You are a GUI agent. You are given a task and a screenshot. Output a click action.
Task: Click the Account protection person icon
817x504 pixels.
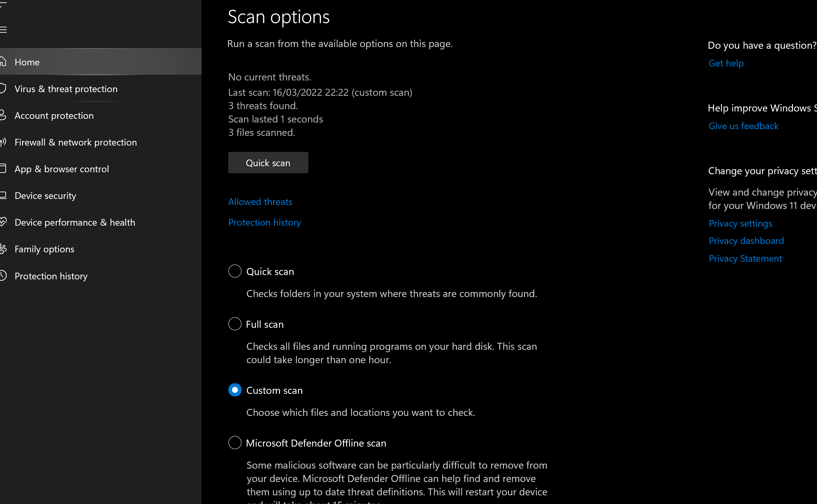(3, 115)
